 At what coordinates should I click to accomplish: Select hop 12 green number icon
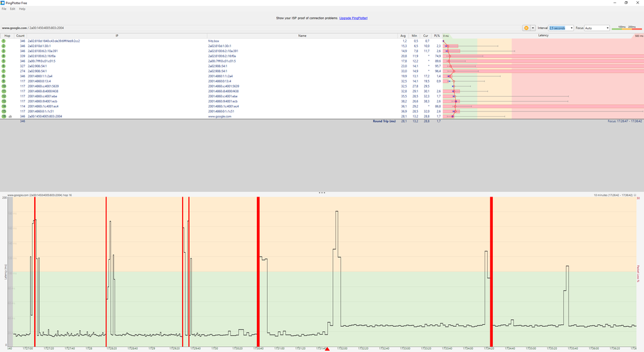pos(4,96)
